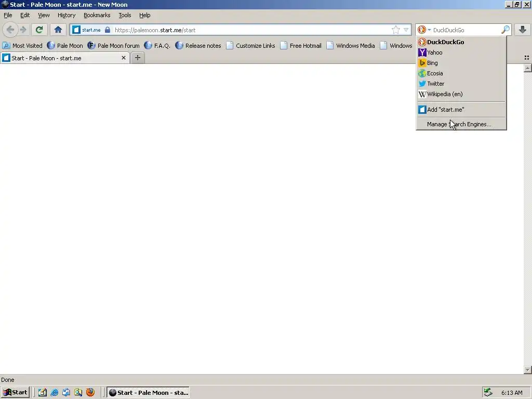Image resolution: width=532 pixels, height=399 pixels.
Task: Click the tab groups grid icon
Action: pos(527,58)
